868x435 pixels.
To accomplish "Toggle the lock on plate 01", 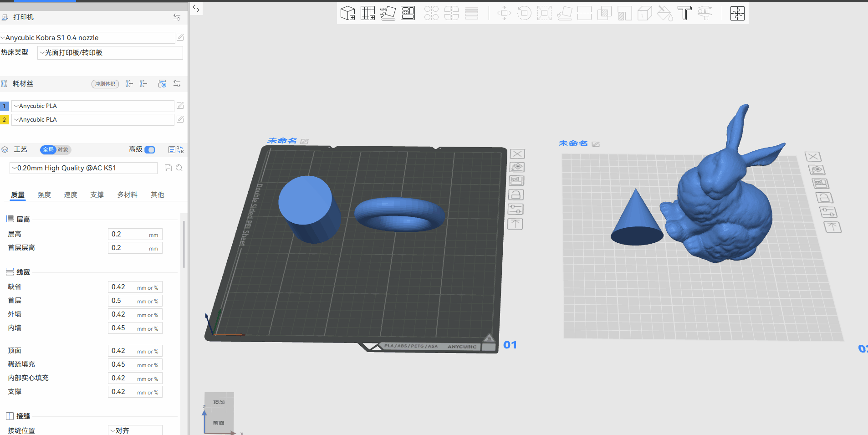I will click(x=516, y=195).
